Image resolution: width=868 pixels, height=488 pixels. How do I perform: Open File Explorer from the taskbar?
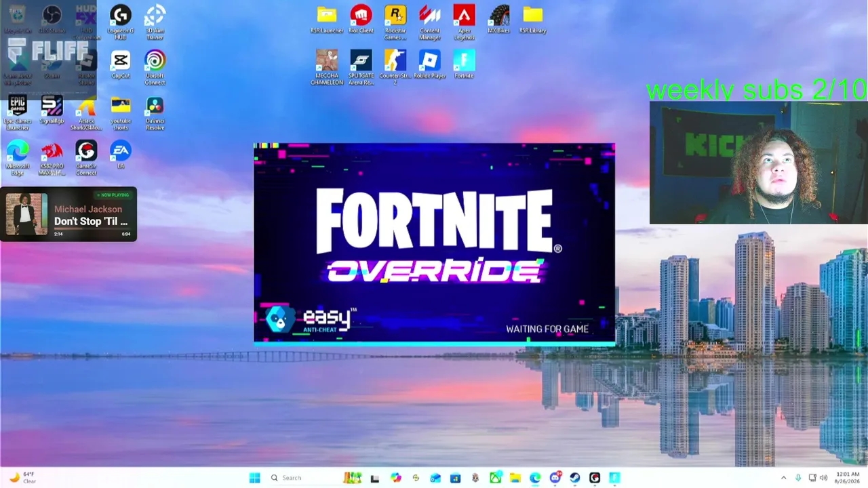(515, 478)
